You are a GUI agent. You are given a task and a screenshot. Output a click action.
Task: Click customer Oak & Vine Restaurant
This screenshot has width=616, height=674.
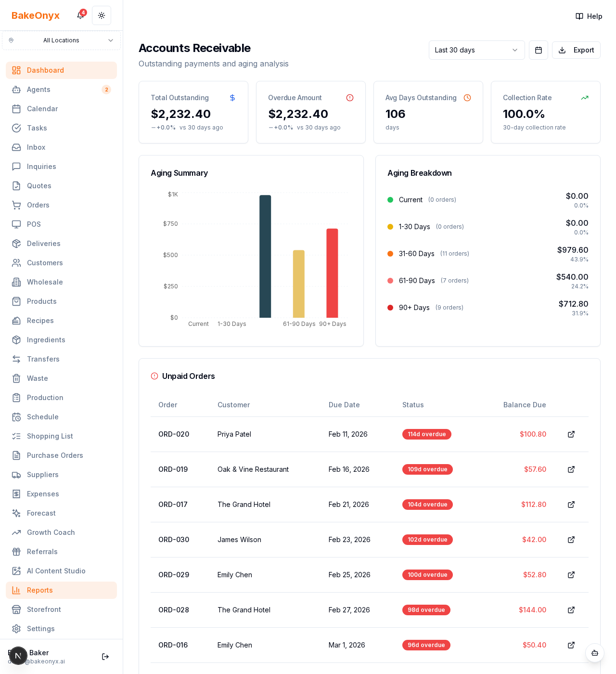tap(253, 469)
